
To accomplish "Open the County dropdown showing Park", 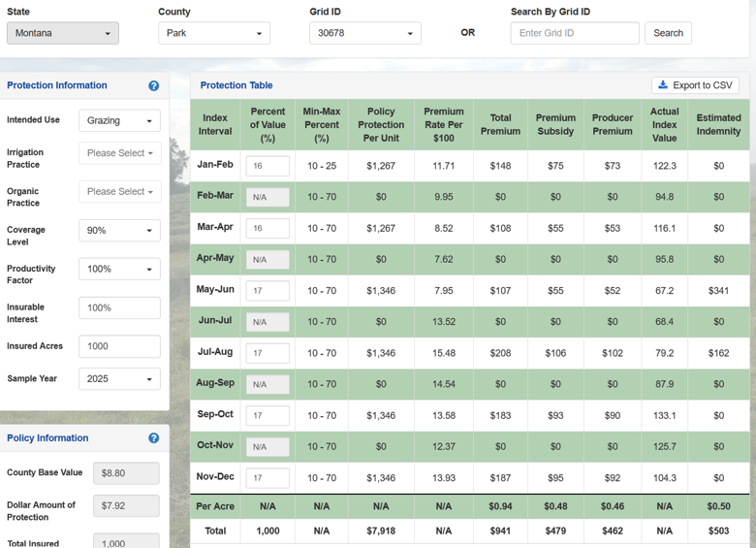I will (214, 33).
